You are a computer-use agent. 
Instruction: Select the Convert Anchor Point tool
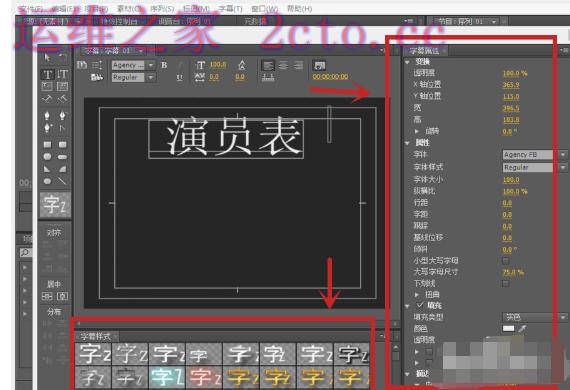point(63,128)
